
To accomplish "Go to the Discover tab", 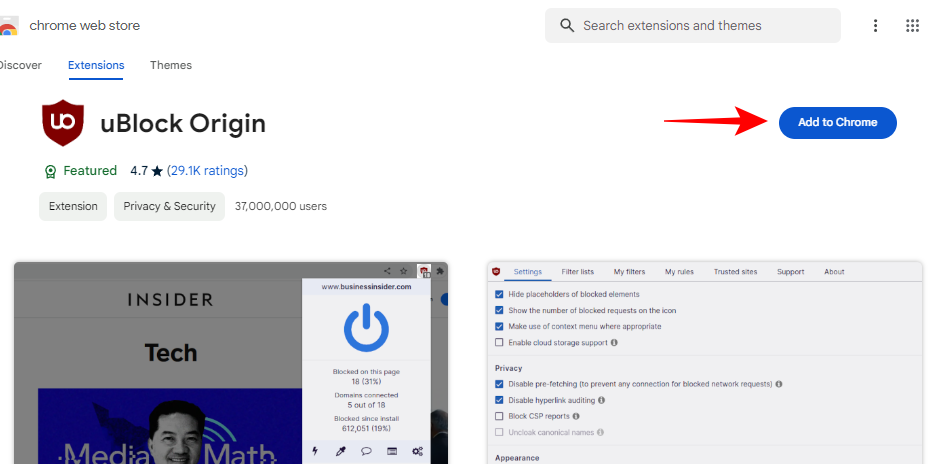I will pyautogui.click(x=20, y=65).
